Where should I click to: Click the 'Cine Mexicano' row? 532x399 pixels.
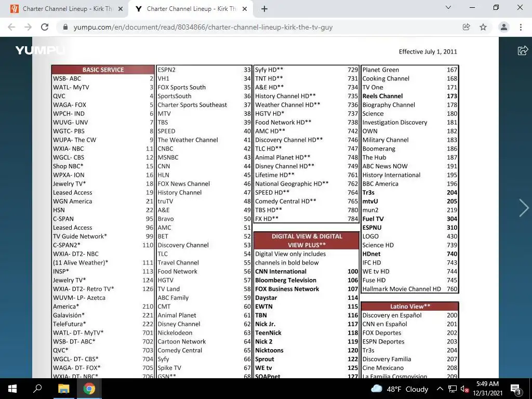pos(410,368)
